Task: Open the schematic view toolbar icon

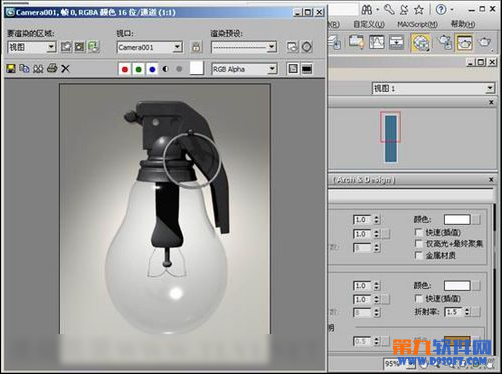Action: tap(397, 42)
